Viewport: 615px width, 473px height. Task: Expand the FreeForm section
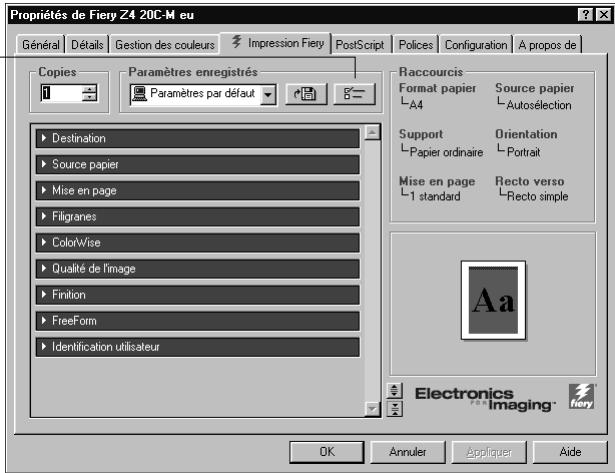[x=197, y=321]
